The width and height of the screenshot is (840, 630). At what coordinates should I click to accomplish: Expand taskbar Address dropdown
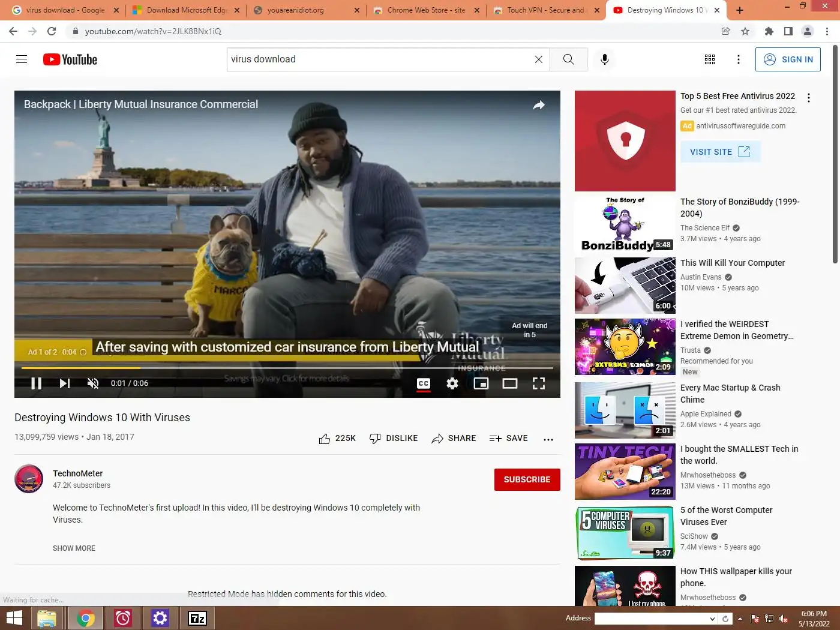click(712, 619)
